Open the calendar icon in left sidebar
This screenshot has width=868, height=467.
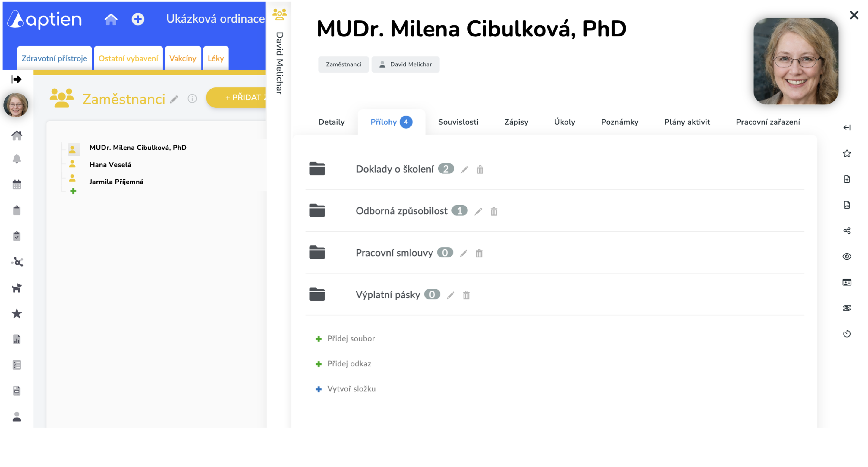pyautogui.click(x=17, y=185)
